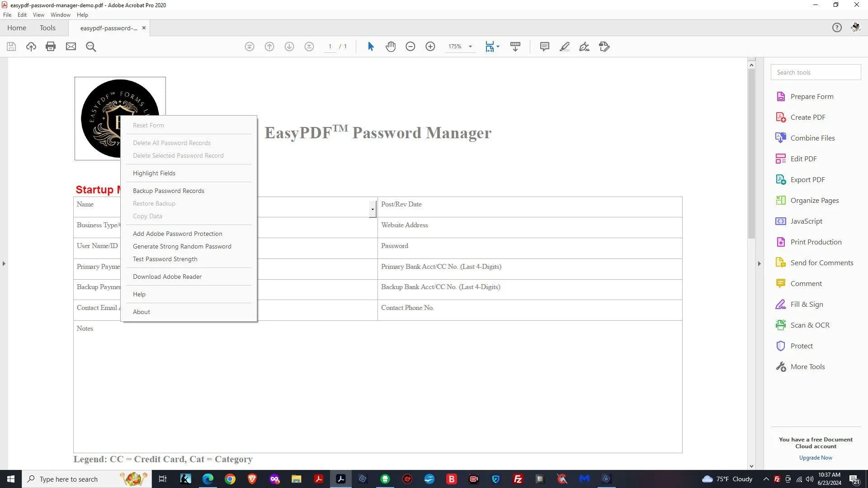Click the scrolling mode keyboard icon
Image resolution: width=868 pixels, height=488 pixels.
(515, 47)
